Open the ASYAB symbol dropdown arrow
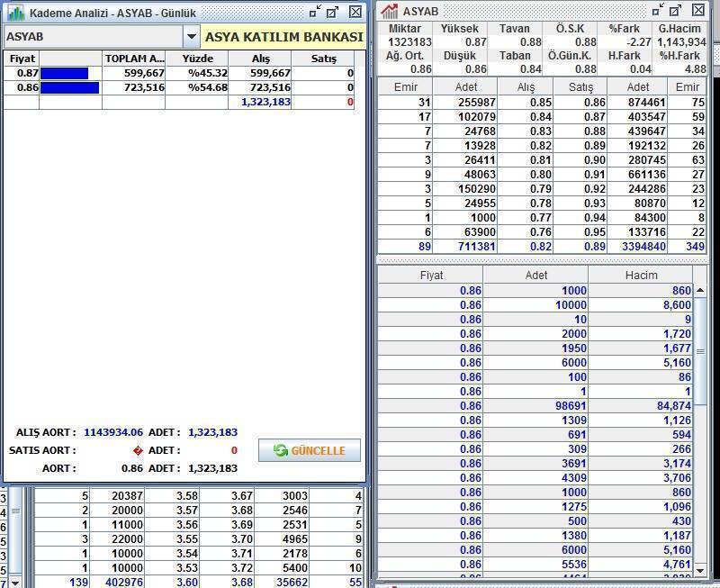Image resolution: width=720 pixels, height=588 pixels. pyautogui.click(x=190, y=37)
